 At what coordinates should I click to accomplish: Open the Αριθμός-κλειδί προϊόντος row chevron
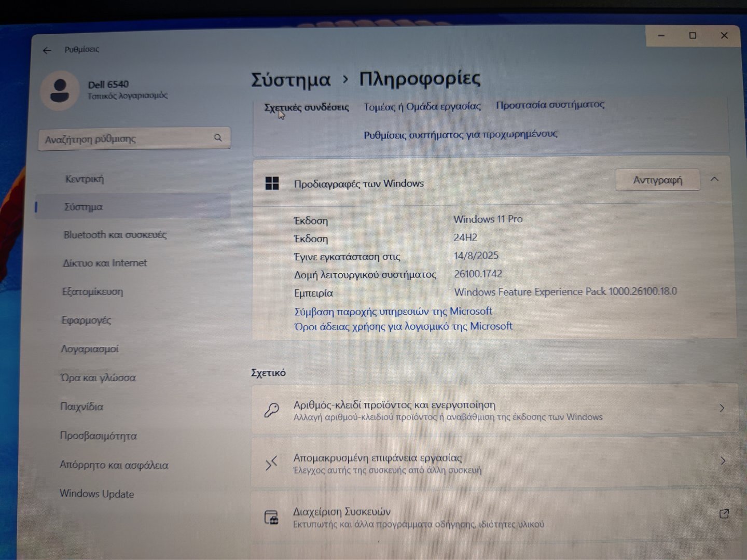(x=722, y=409)
